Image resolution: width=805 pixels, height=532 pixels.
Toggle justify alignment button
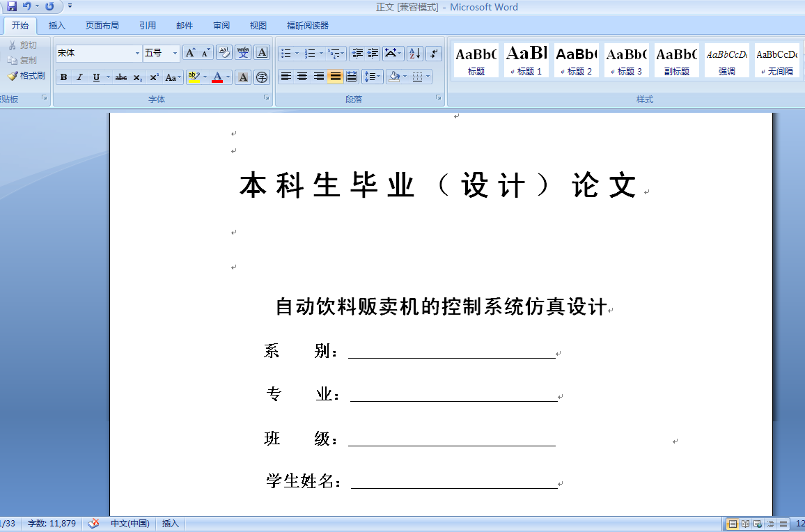[335, 77]
